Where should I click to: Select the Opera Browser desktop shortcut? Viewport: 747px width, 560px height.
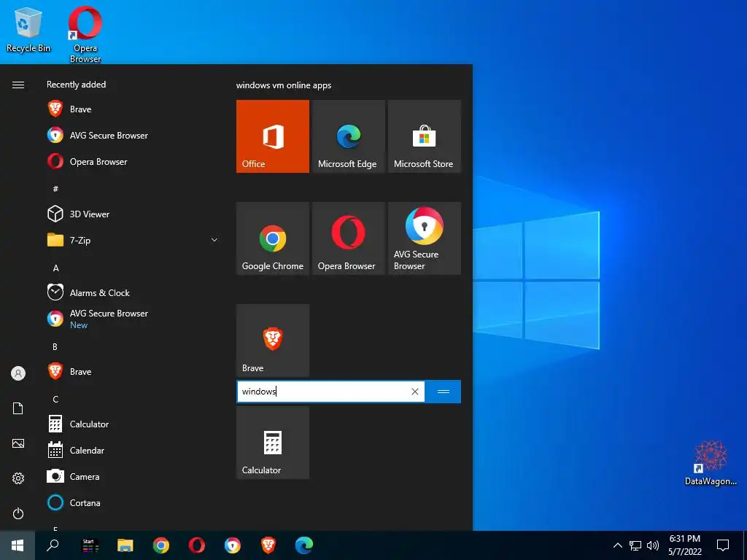click(x=85, y=34)
